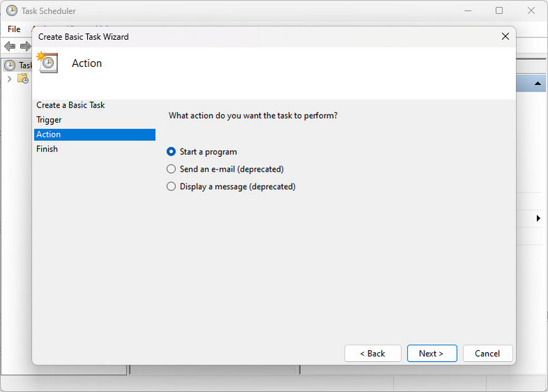
Task: Select the Task Scheduler root clock icon
Action: click(x=10, y=66)
